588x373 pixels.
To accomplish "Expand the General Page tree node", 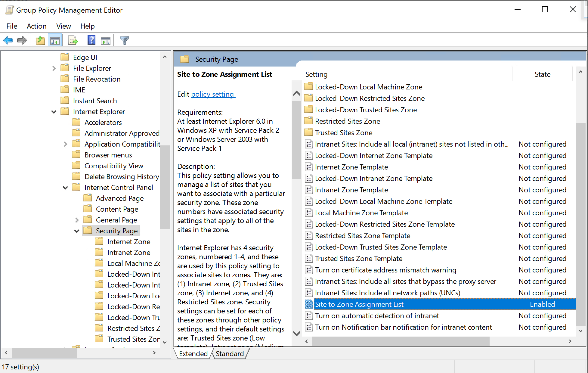I will 77,220.
